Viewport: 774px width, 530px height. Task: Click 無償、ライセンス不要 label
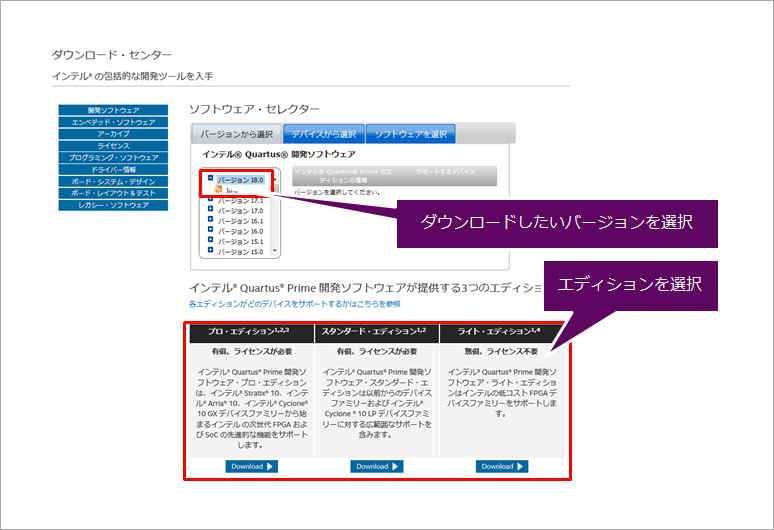501,351
